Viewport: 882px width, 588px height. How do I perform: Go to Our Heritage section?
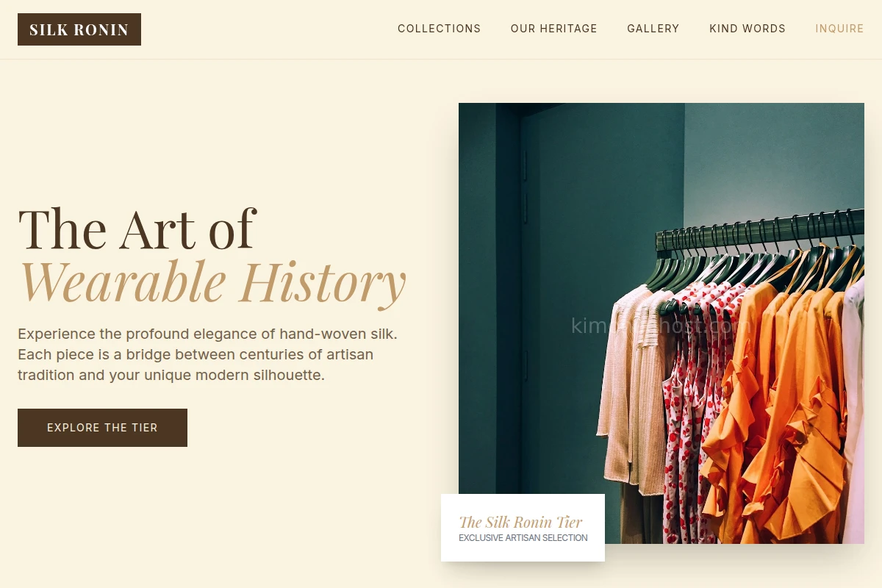tap(553, 29)
